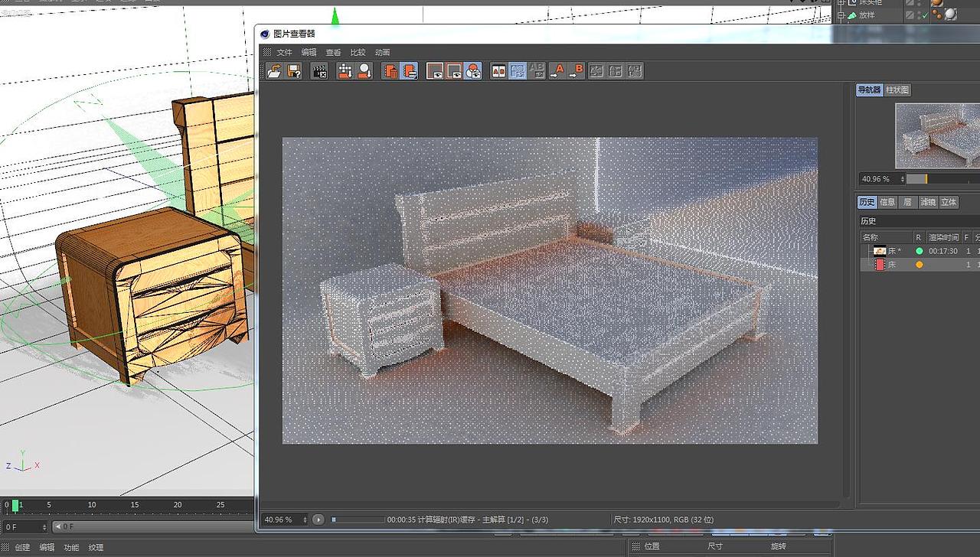Open the 查看 menu in Picture Viewer
The height and width of the screenshot is (557, 980).
tap(333, 53)
